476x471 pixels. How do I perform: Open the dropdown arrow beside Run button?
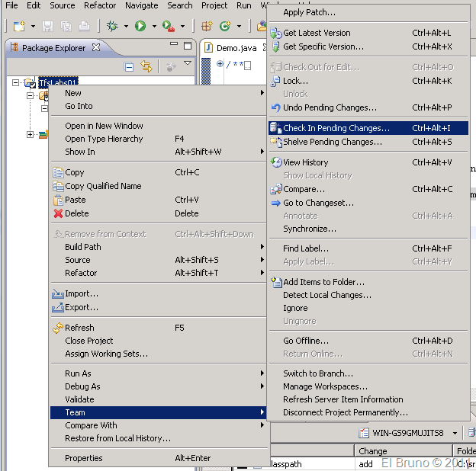click(x=153, y=26)
